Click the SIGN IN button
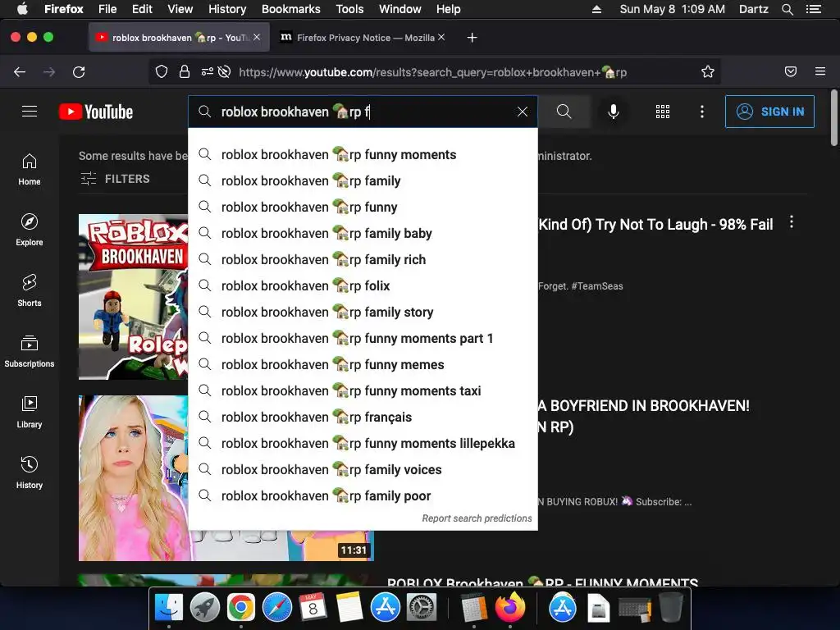Screen dimensions: 840x630 tap(769, 112)
